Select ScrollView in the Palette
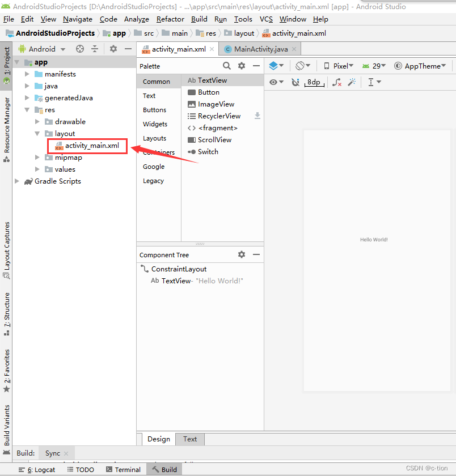This screenshot has height=476, width=456. coord(222,140)
